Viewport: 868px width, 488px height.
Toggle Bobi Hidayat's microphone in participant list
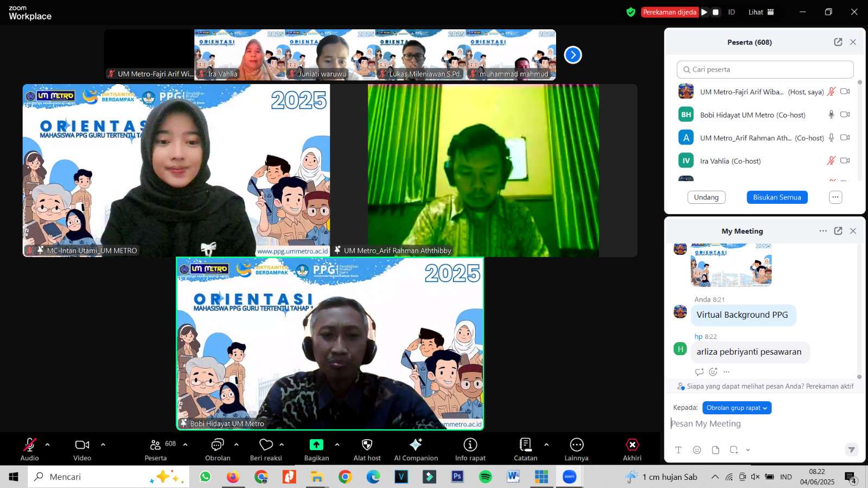click(x=831, y=114)
